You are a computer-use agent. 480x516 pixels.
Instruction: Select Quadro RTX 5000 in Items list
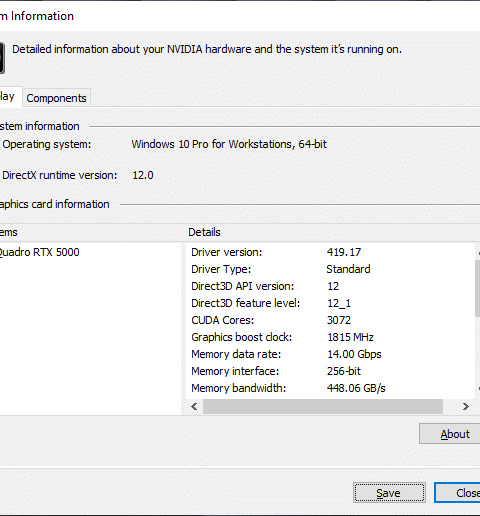click(x=39, y=252)
